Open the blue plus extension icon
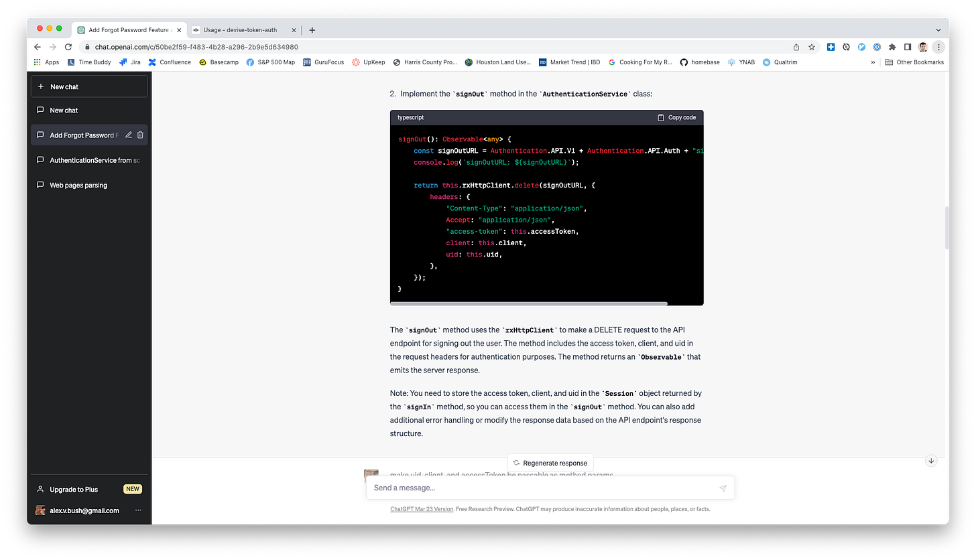The width and height of the screenshot is (976, 560). coord(831,47)
